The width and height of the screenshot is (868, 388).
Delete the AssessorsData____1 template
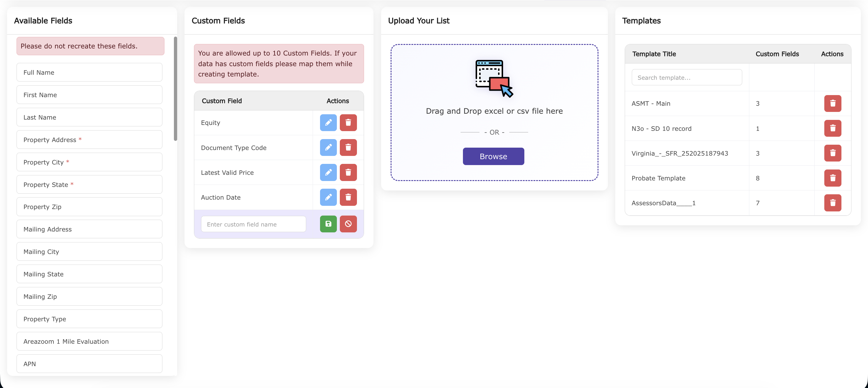[x=832, y=203]
